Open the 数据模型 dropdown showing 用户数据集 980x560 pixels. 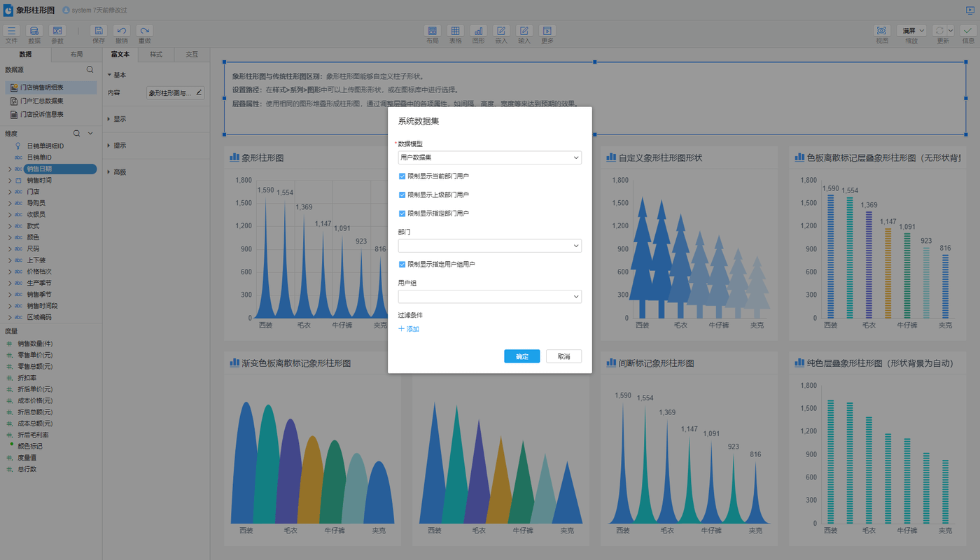pos(489,158)
